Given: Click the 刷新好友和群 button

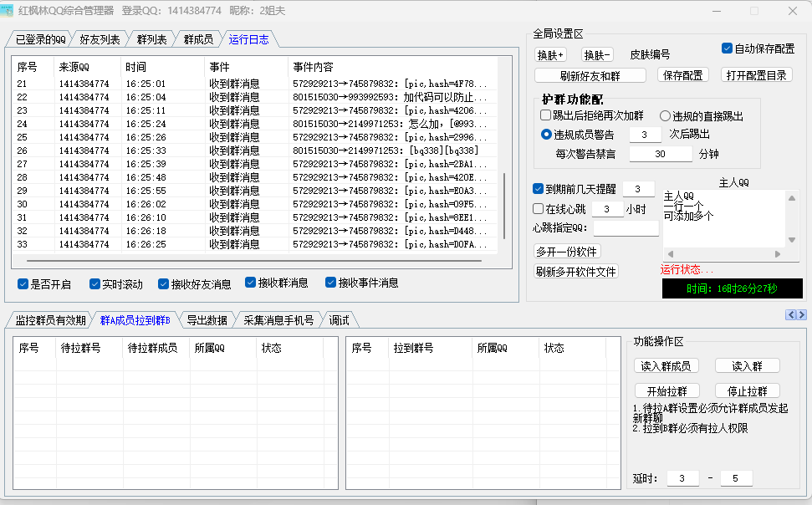Looking at the screenshot, I should click(x=590, y=75).
